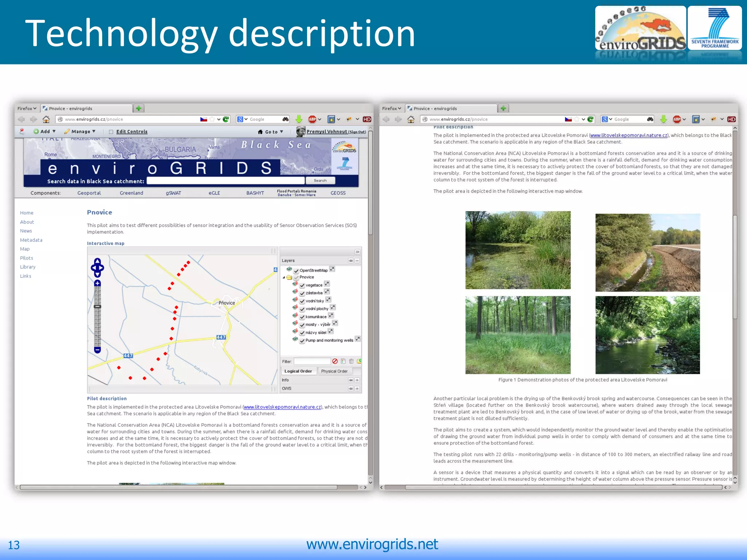Toggle the komunikace layer checkbox
Viewport: 747px width, 560px height.
(302, 317)
